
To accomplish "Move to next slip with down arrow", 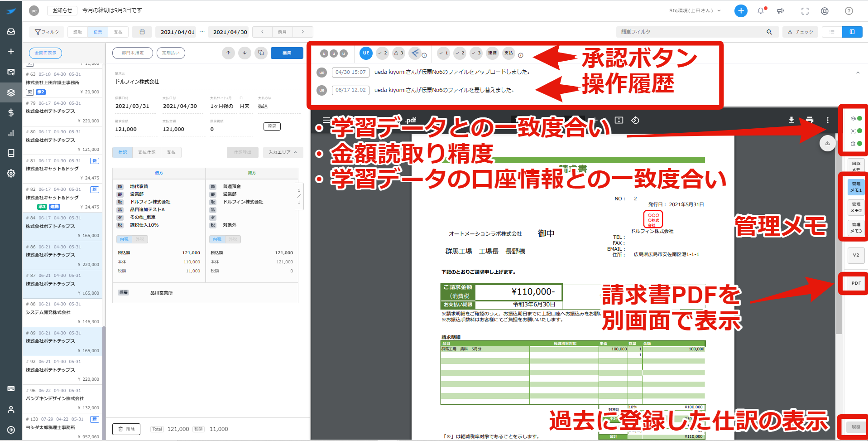I will click(x=245, y=53).
